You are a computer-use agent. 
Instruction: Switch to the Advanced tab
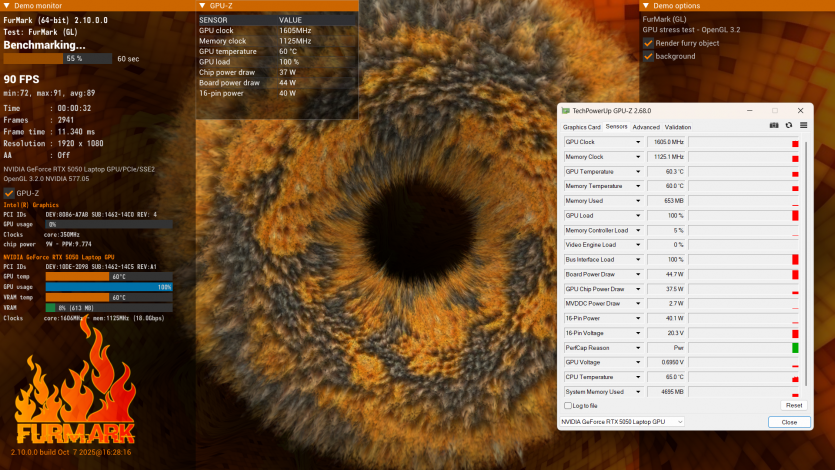point(646,127)
